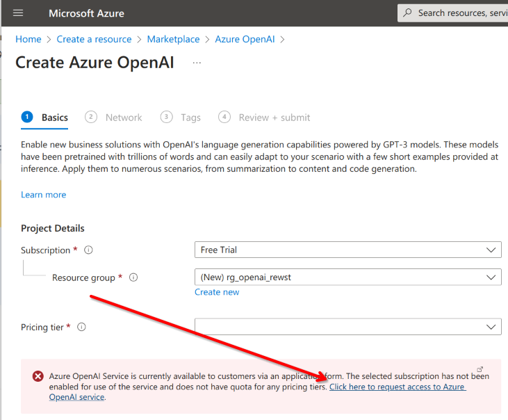The height and width of the screenshot is (420, 508).
Task: Switch to the Network tab
Action: pos(123,118)
